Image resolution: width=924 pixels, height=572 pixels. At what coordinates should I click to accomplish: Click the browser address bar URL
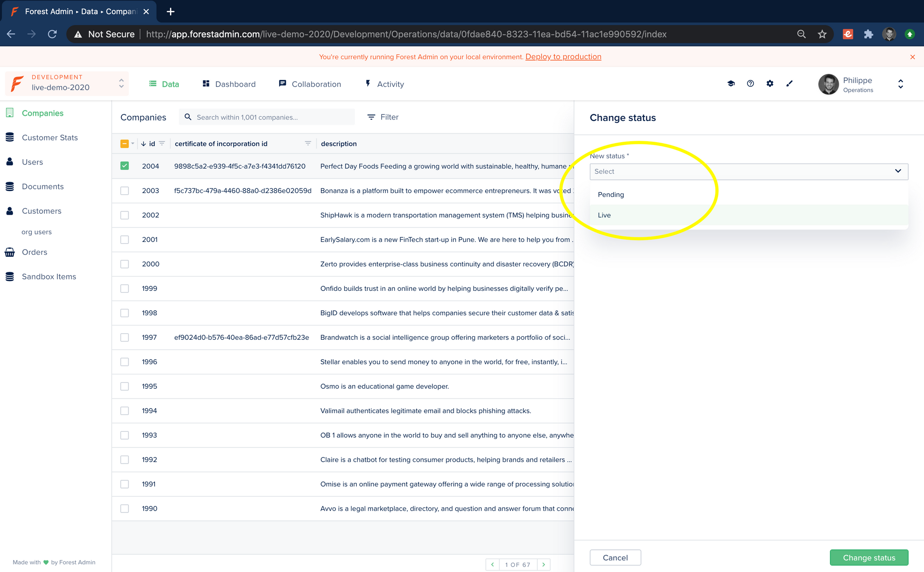coord(406,34)
